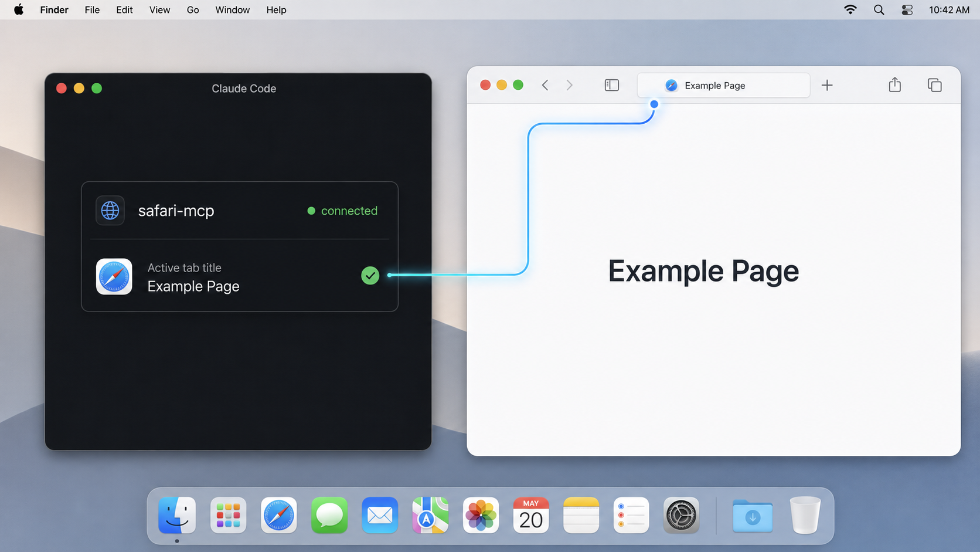Launch Safari from the Dock

[279, 516]
